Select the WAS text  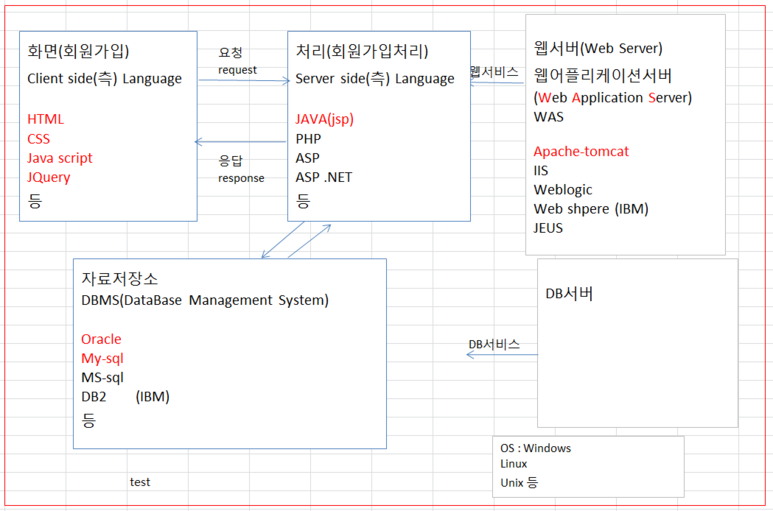click(x=548, y=117)
